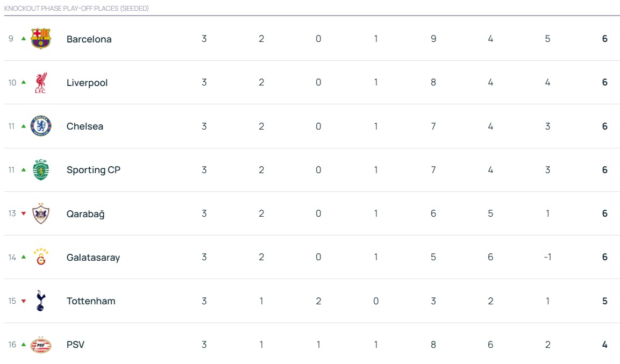The image size is (620, 364).
Task: Open the Chelsea team name link
Action: 85,126
